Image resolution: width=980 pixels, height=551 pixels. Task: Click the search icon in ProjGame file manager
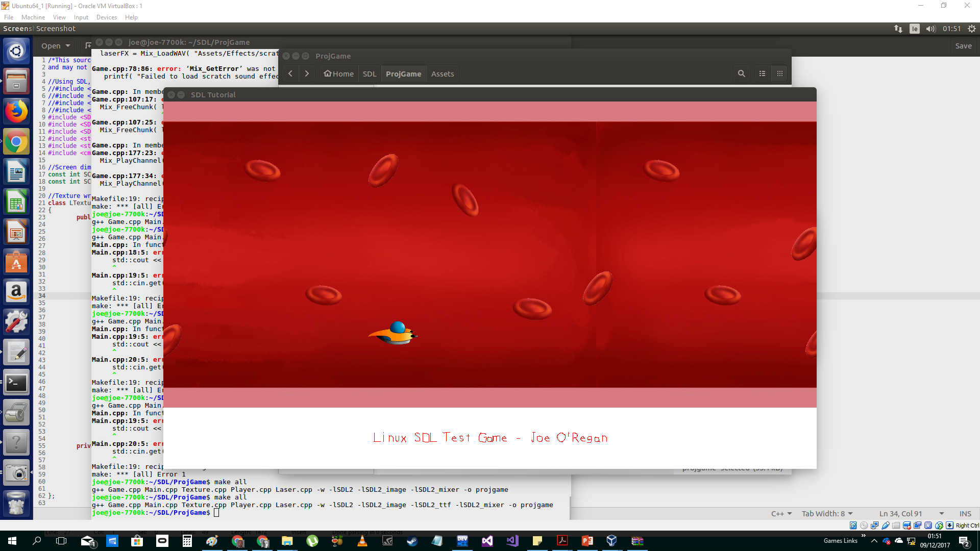pyautogui.click(x=741, y=73)
